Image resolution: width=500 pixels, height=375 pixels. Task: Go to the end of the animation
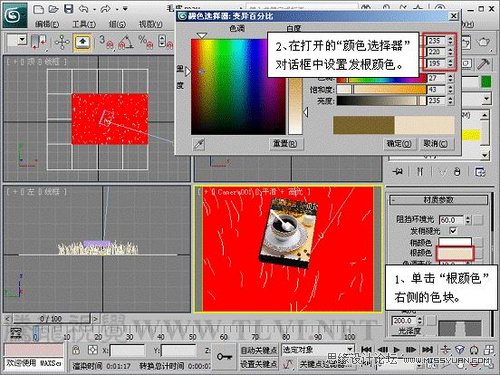pyautogui.click(x=427, y=350)
